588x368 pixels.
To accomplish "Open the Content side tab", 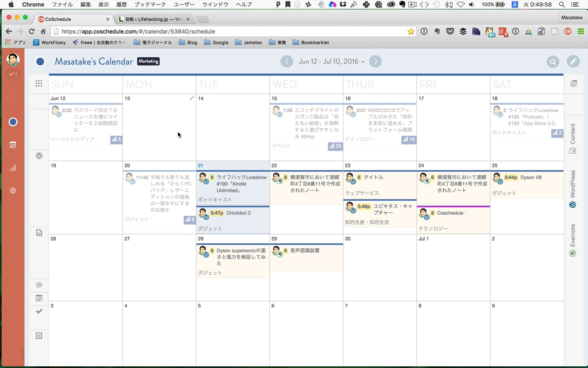I will (573, 139).
